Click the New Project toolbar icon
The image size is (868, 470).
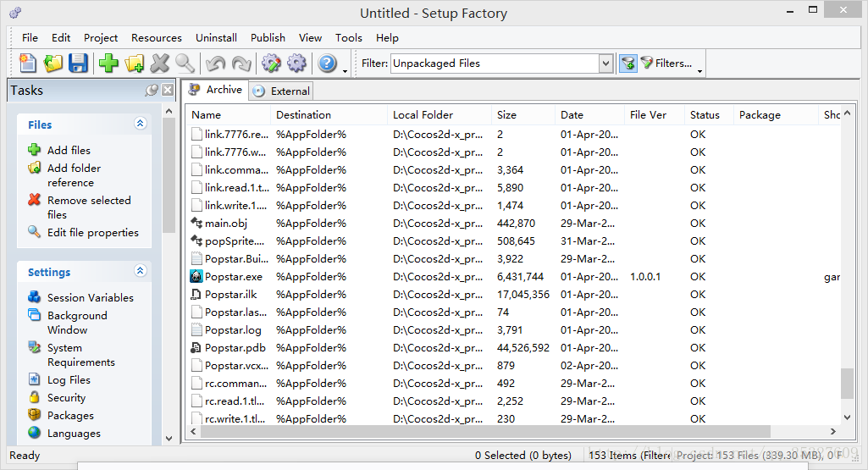point(29,64)
